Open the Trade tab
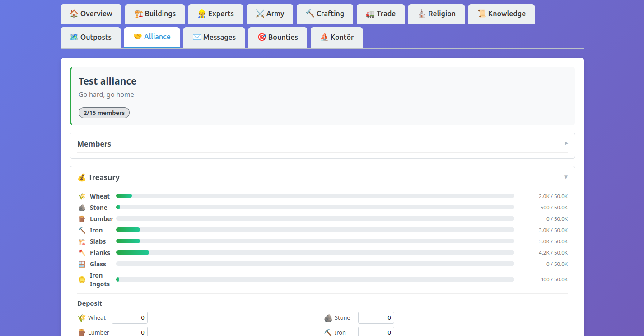644x336 pixels. coord(381,14)
